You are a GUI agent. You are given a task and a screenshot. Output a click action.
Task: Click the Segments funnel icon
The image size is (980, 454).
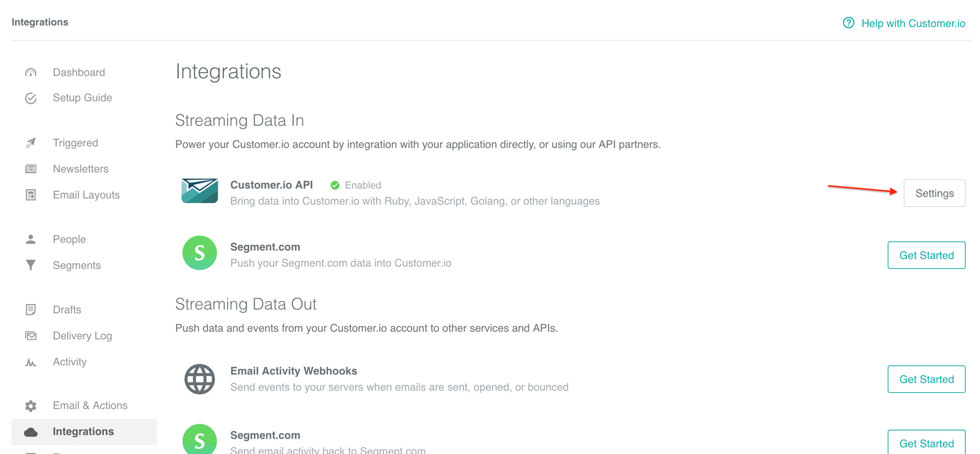click(x=31, y=265)
